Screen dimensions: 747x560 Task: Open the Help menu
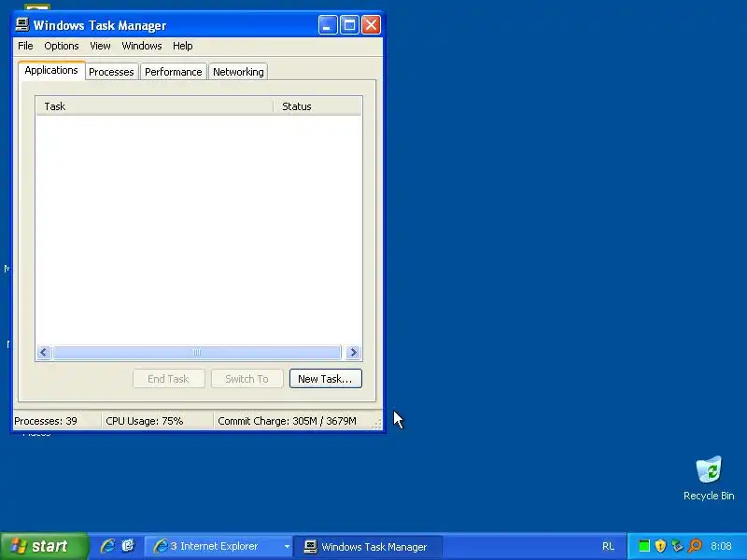click(x=182, y=46)
